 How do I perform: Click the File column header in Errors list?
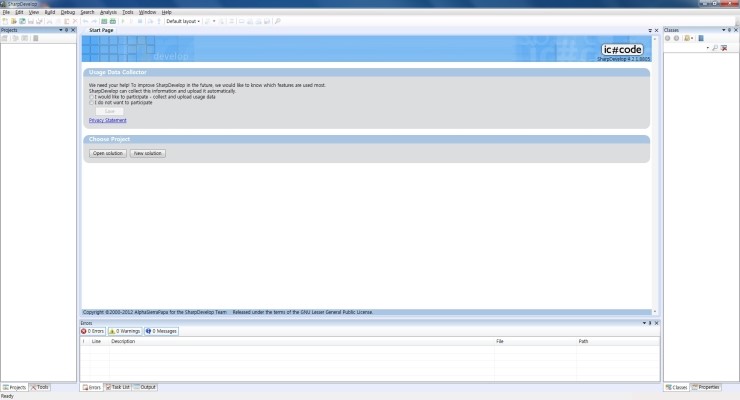[535, 341]
